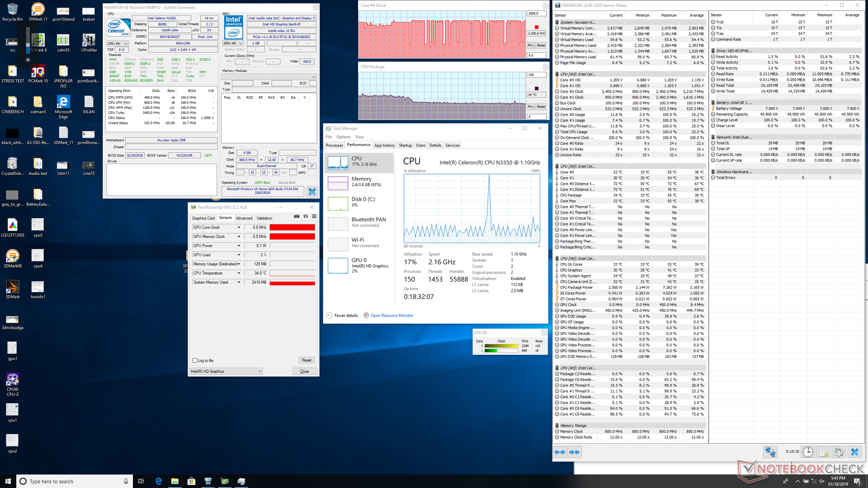Open CrystalDisk desktop icon
The image size is (868, 488).
tap(13, 167)
